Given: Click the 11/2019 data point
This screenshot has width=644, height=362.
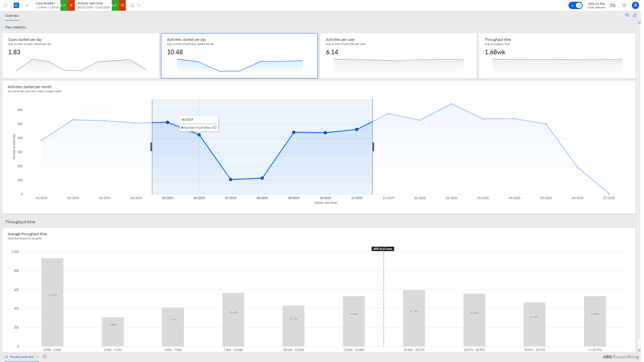Looking at the screenshot, I should 357,129.
